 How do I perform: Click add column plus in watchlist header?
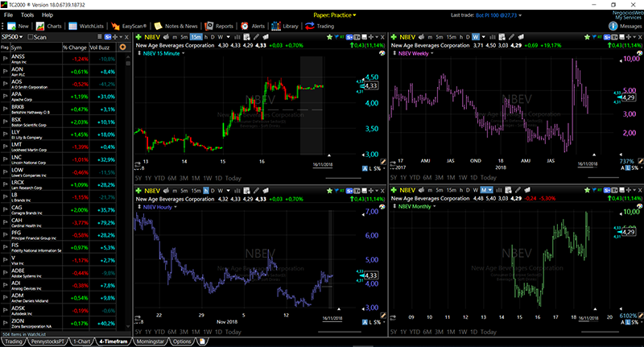point(122,48)
